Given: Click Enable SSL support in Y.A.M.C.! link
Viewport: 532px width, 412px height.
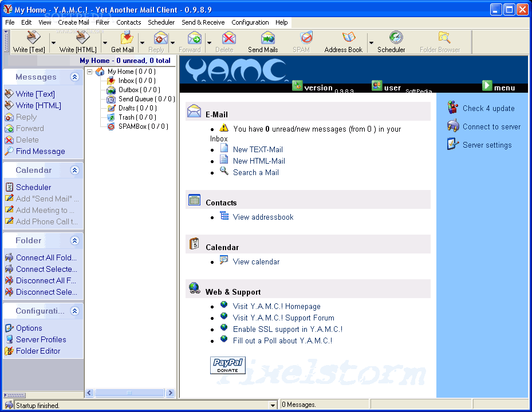Looking at the screenshot, I should (x=287, y=329).
